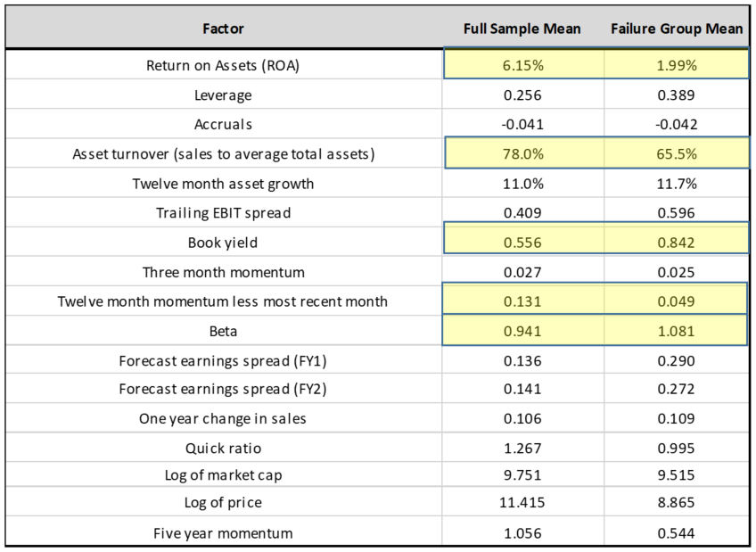
Task: Click the Forecast earnings spread (FY1) label
Action: tap(223, 361)
